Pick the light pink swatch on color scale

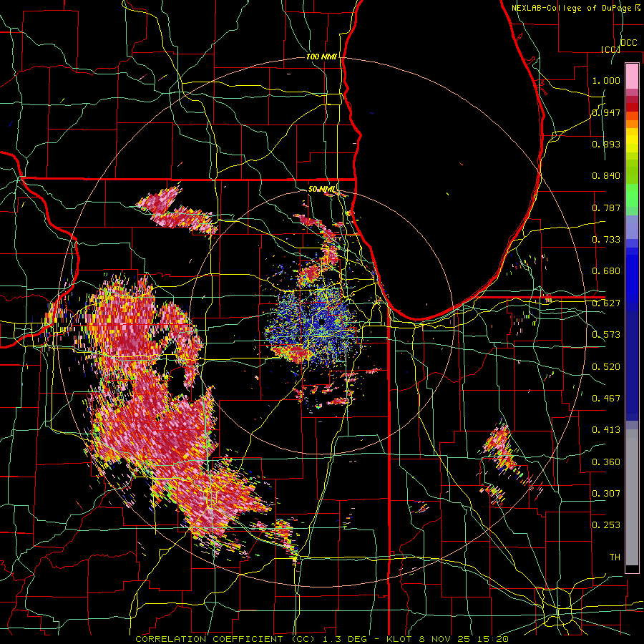click(632, 76)
